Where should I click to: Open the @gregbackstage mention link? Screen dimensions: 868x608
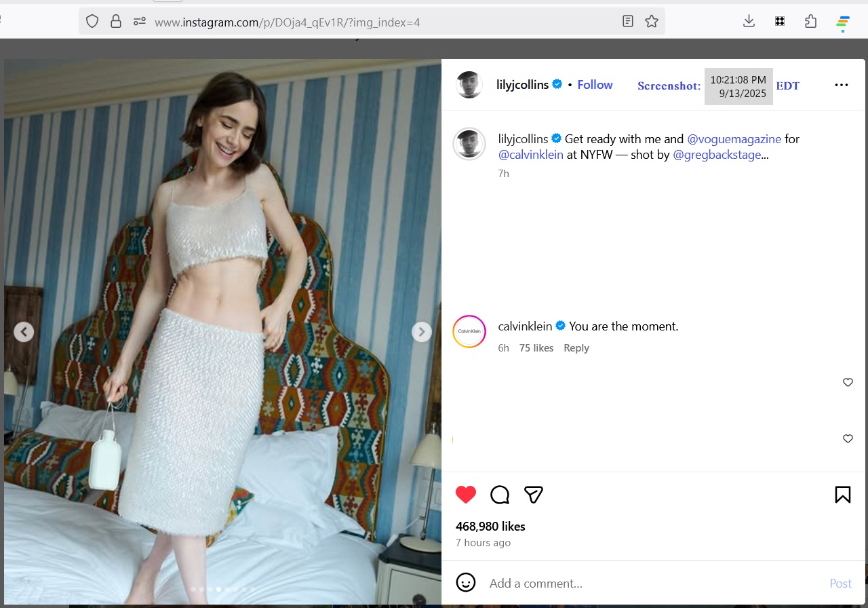(x=716, y=155)
